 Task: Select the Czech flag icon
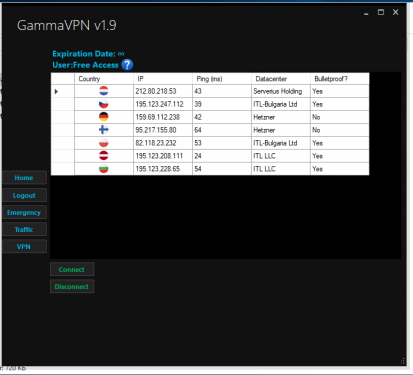point(104,104)
